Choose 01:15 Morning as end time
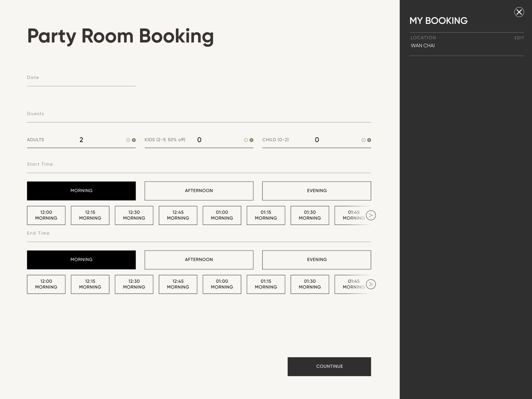This screenshot has width=532, height=399. click(x=266, y=284)
